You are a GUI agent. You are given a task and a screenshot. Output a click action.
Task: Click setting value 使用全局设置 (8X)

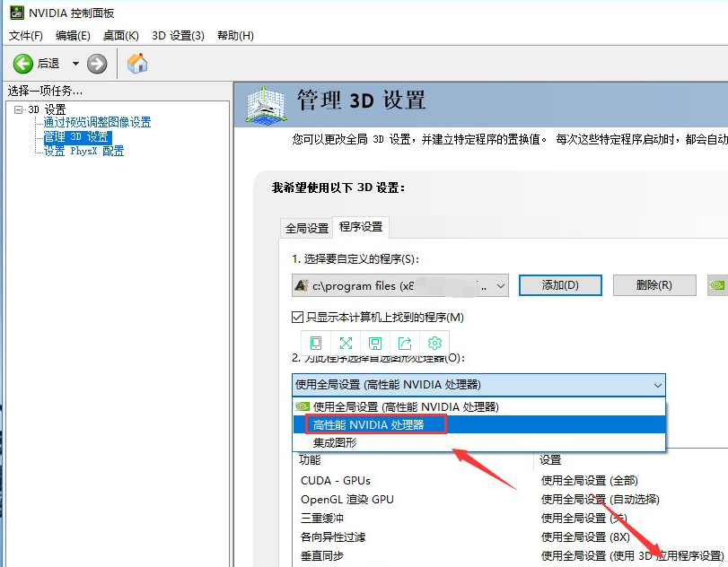click(585, 536)
